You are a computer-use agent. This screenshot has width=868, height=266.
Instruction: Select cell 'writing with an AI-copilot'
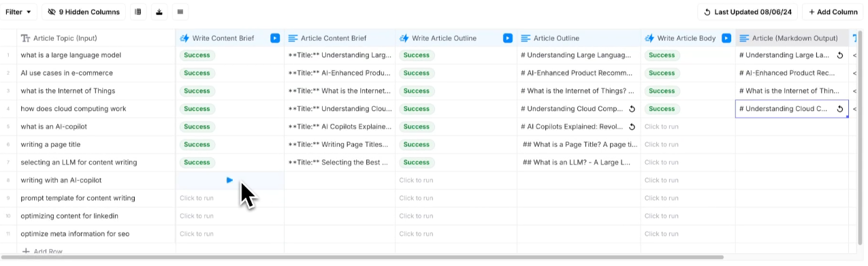tap(96, 180)
